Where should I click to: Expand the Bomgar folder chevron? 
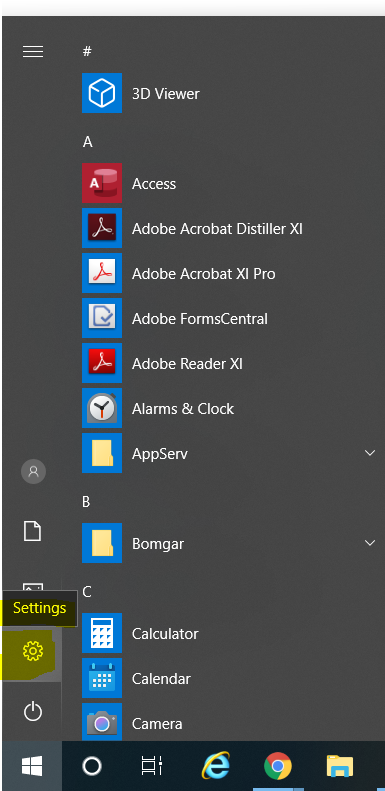370,543
